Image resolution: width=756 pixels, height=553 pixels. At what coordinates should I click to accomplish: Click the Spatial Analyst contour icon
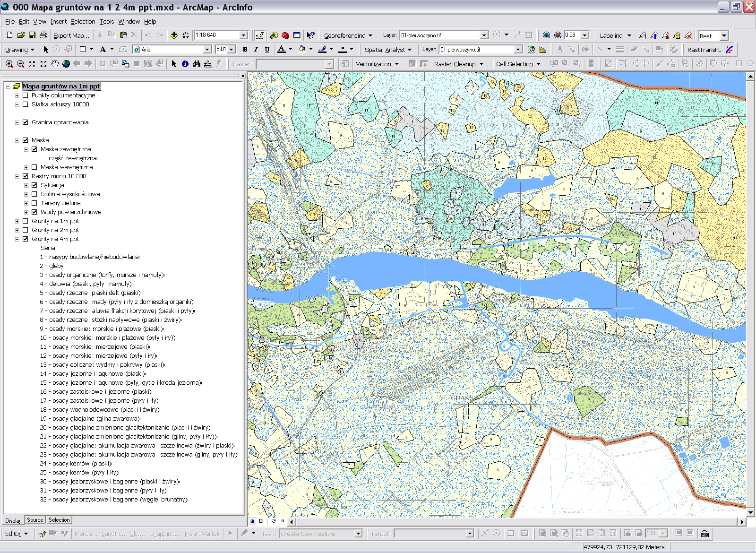pos(532,50)
